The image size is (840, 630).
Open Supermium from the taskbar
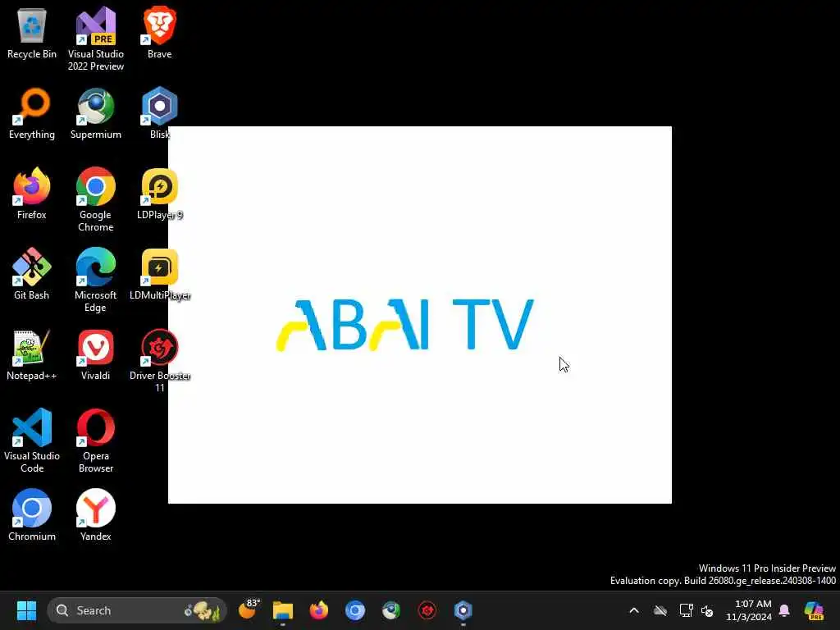coord(391,610)
